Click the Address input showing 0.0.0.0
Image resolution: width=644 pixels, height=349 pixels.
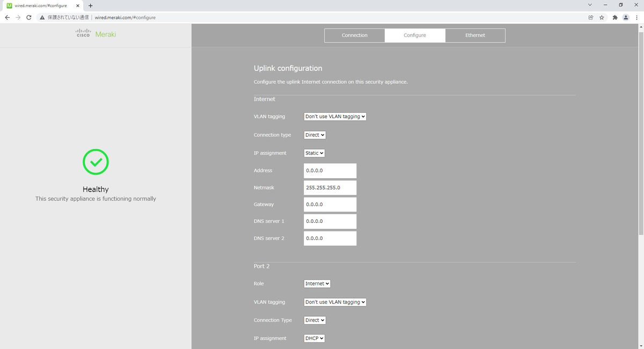click(330, 170)
